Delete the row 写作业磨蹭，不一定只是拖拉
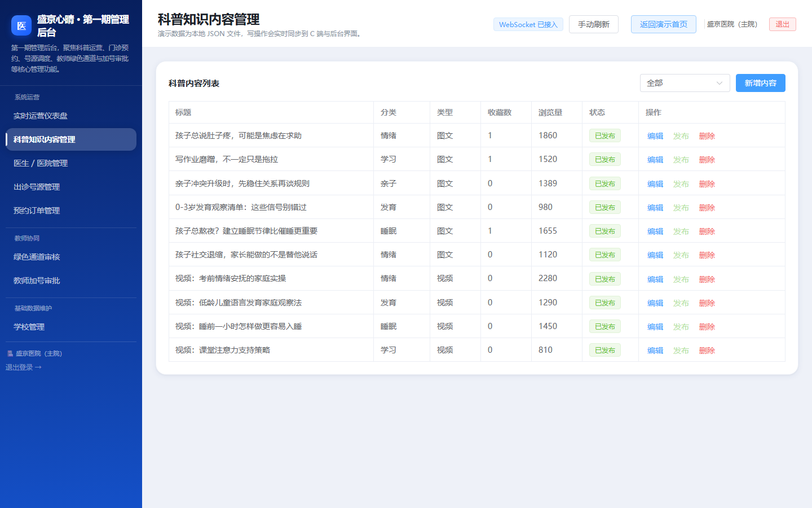812x508 pixels. pos(707,160)
